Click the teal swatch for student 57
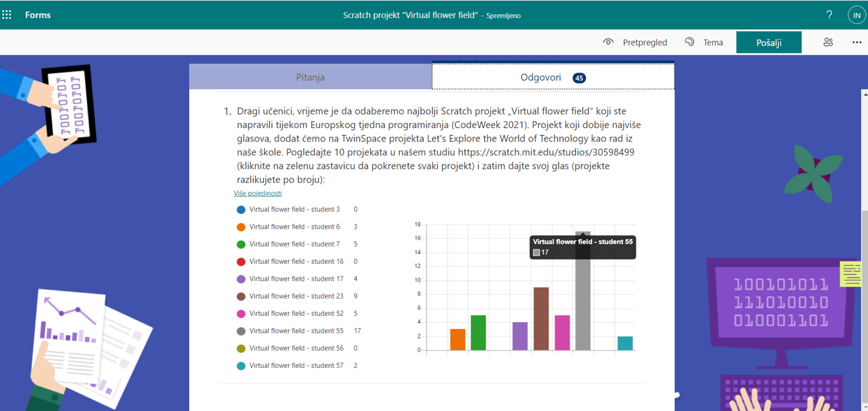This screenshot has height=411, width=868. tap(241, 366)
